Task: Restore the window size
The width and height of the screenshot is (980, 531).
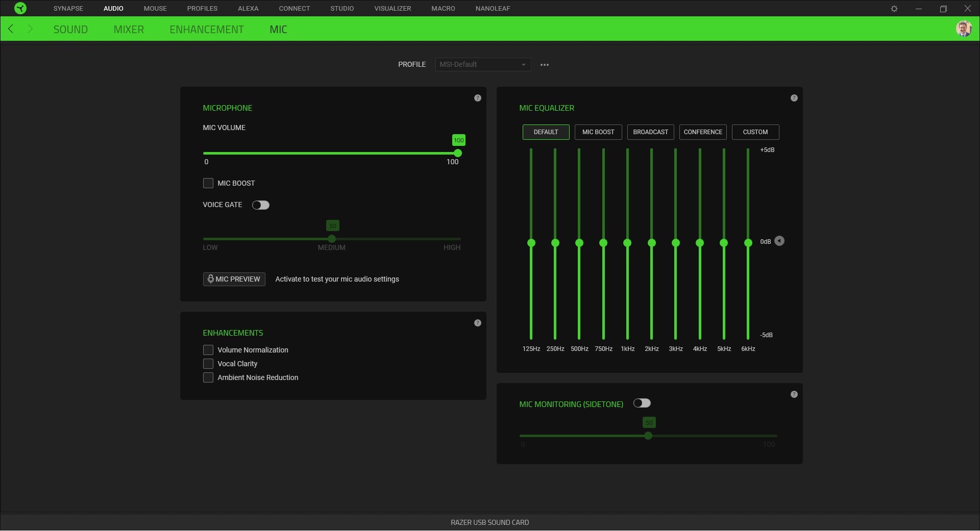Action: pyautogui.click(x=943, y=9)
